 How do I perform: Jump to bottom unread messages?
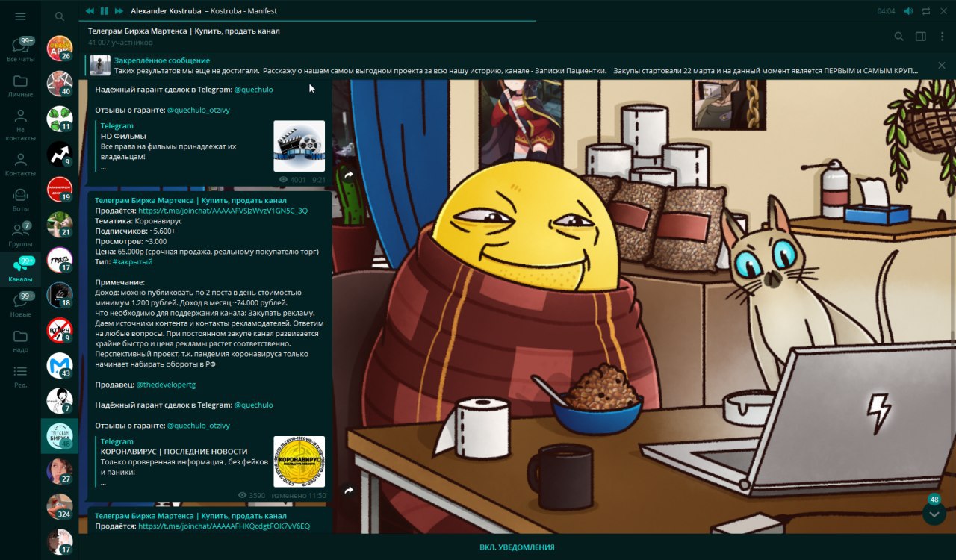tap(934, 512)
